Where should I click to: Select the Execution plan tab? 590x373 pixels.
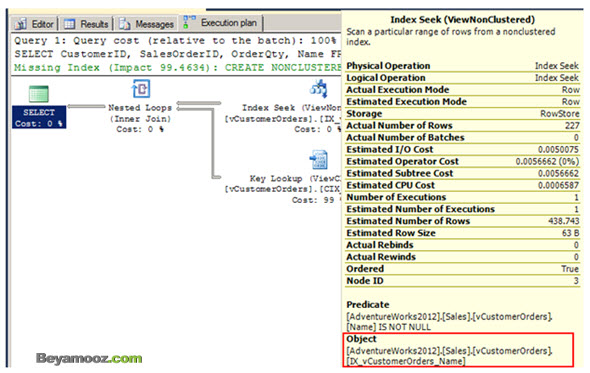point(221,23)
